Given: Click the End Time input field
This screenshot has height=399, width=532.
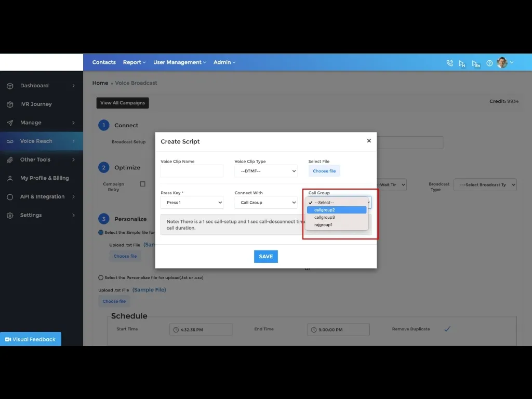Looking at the screenshot, I should click(338, 330).
